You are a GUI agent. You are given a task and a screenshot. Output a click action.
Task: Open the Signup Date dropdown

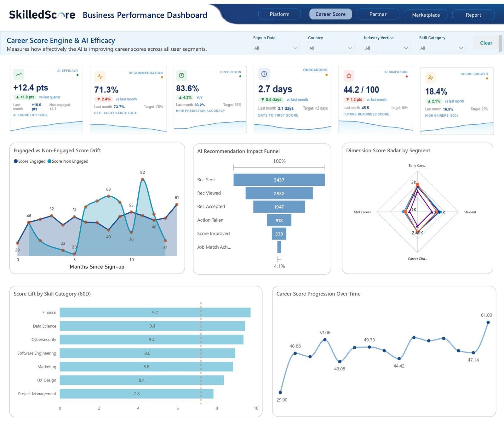[276, 48]
